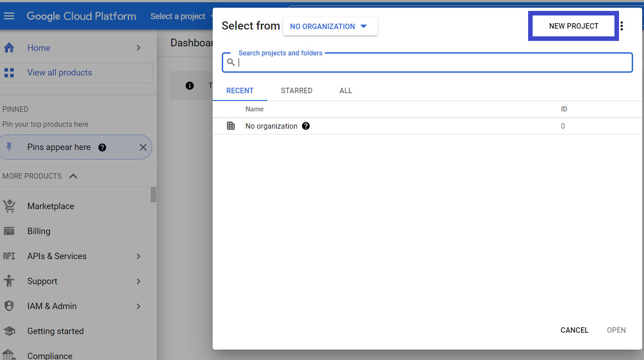This screenshot has height=360, width=644.
Task: Click the Getting started graduation cap icon
Action: [9, 331]
